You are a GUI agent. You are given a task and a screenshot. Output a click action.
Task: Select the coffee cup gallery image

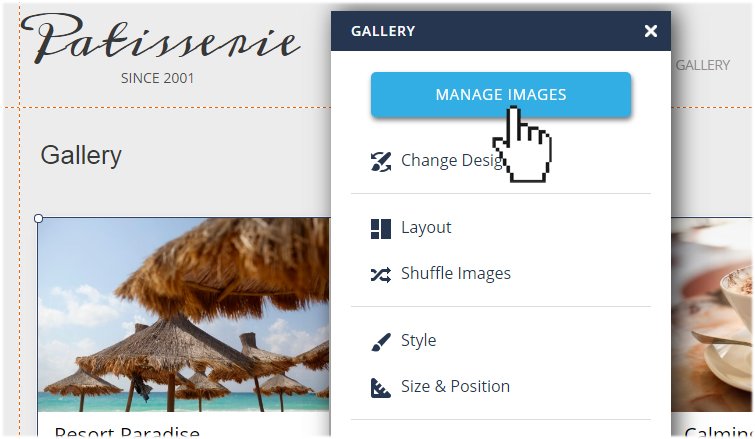tap(712, 315)
